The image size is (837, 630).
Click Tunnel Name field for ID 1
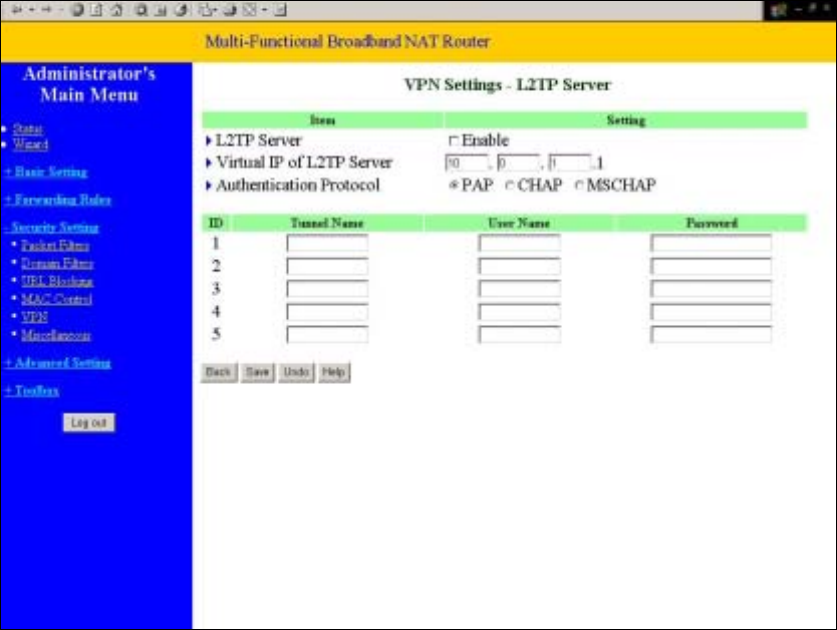coord(327,243)
